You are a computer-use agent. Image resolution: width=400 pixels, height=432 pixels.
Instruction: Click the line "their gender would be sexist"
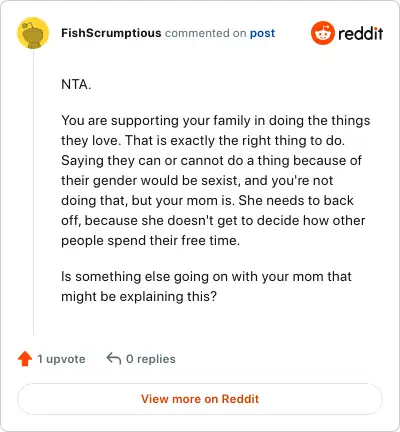(197, 180)
